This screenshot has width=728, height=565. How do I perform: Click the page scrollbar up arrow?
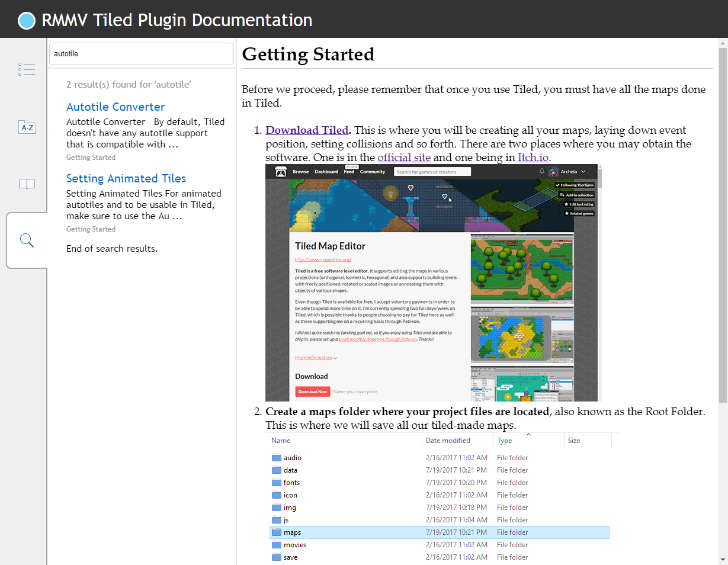pyautogui.click(x=723, y=43)
